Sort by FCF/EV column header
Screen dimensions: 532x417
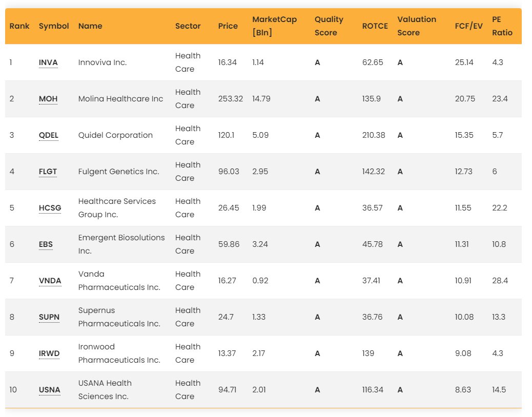[x=468, y=26]
